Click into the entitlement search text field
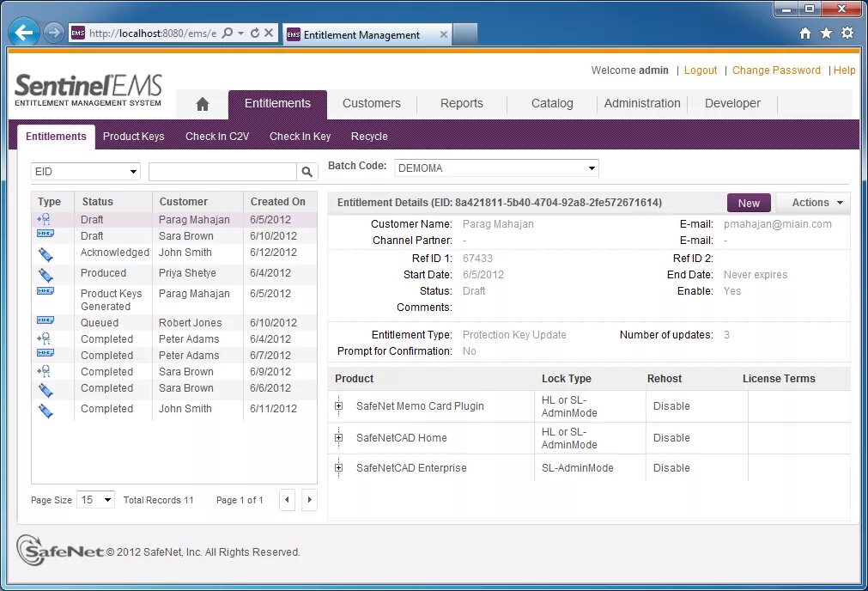 pos(222,172)
